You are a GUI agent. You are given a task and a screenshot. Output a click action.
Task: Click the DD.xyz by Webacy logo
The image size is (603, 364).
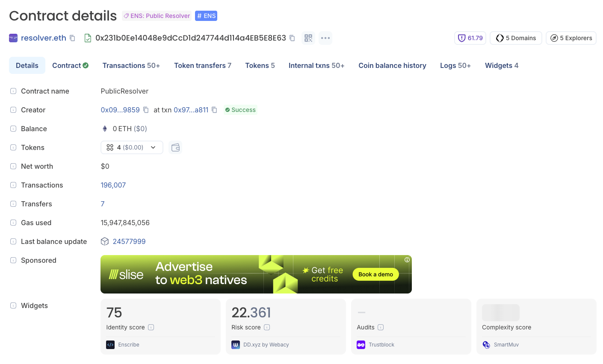point(236,344)
